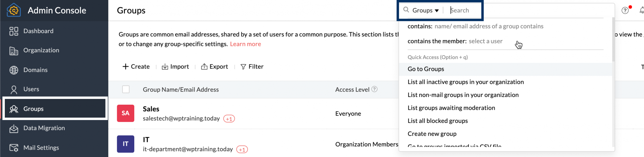Expand the Groups search scope dropdown

pyautogui.click(x=425, y=10)
